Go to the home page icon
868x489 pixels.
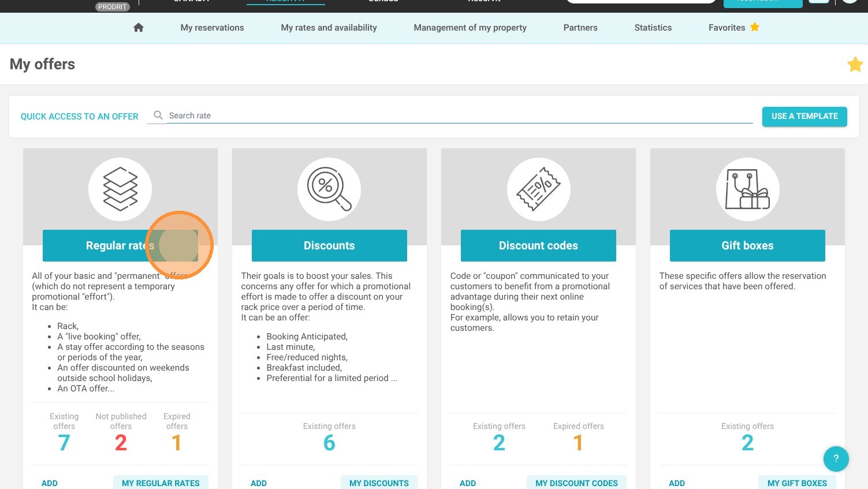pos(139,28)
